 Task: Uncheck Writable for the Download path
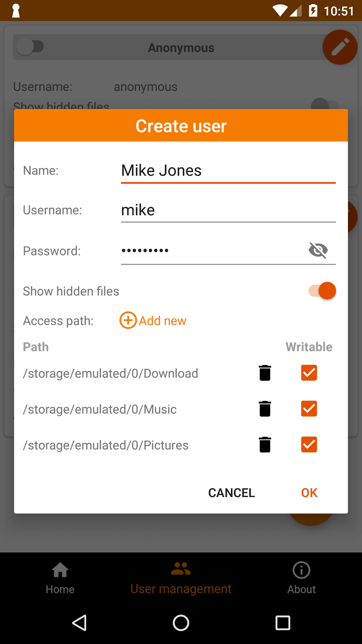pyautogui.click(x=309, y=373)
